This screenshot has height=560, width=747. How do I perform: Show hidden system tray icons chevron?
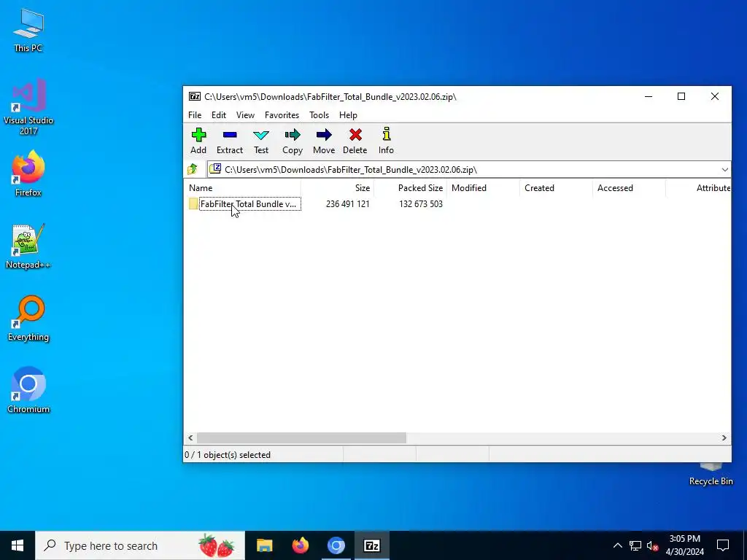(617, 545)
